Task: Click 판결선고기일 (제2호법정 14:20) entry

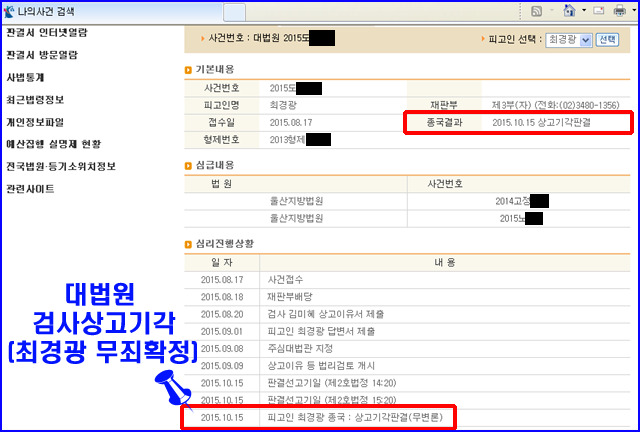Action: pos(332,383)
